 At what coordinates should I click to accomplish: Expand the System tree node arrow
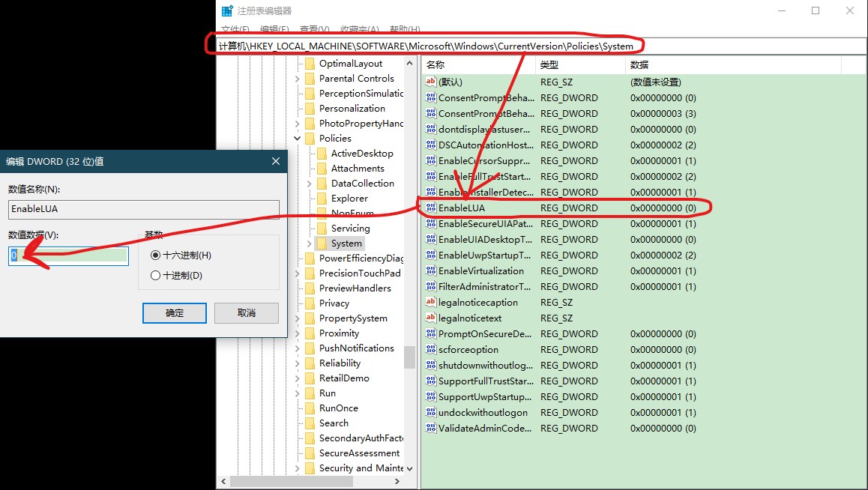310,244
